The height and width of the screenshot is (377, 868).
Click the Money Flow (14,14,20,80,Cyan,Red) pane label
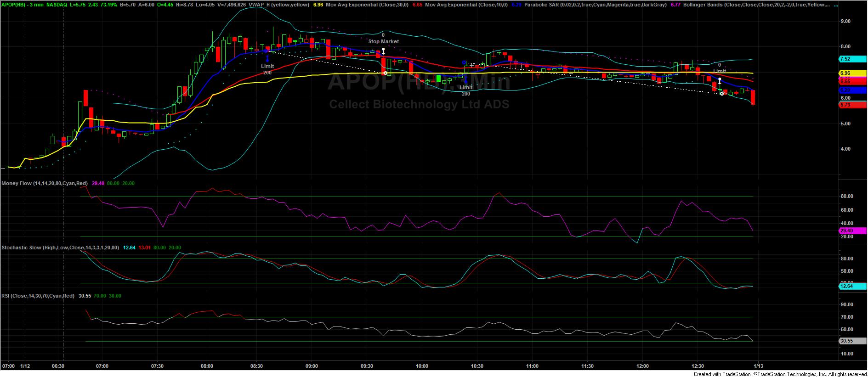point(45,183)
